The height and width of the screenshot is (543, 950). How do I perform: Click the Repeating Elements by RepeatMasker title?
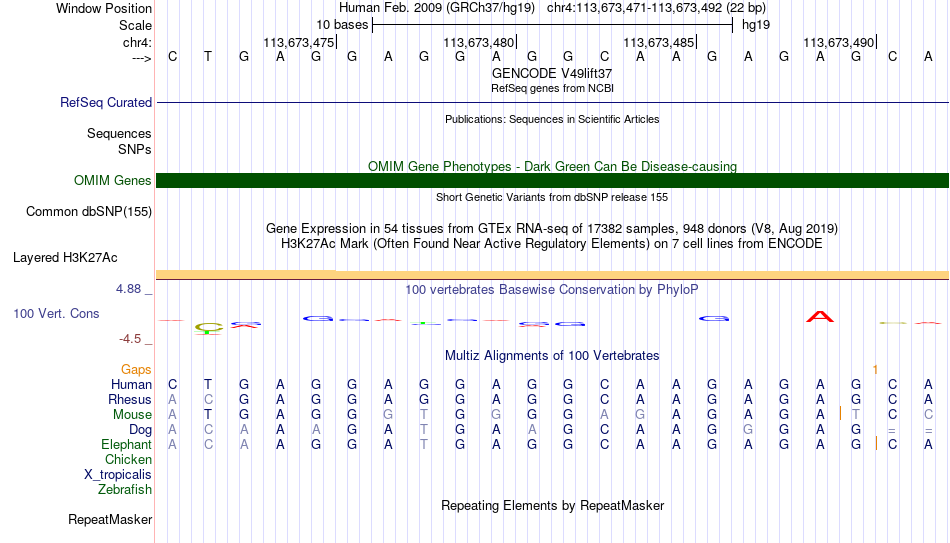click(x=552, y=505)
